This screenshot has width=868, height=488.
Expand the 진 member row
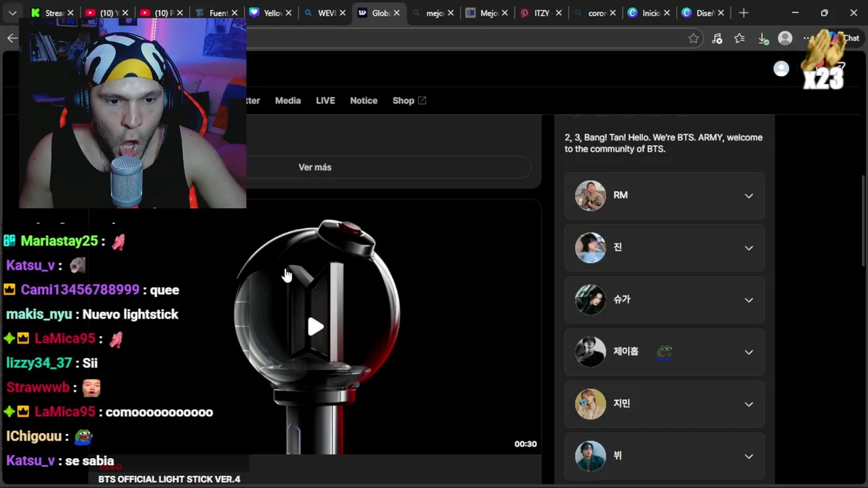tap(665, 247)
